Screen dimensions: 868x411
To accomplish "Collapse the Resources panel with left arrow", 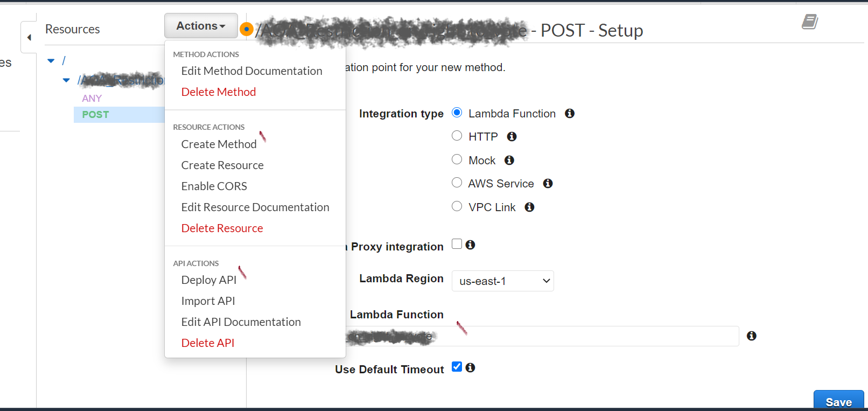I will click(29, 37).
